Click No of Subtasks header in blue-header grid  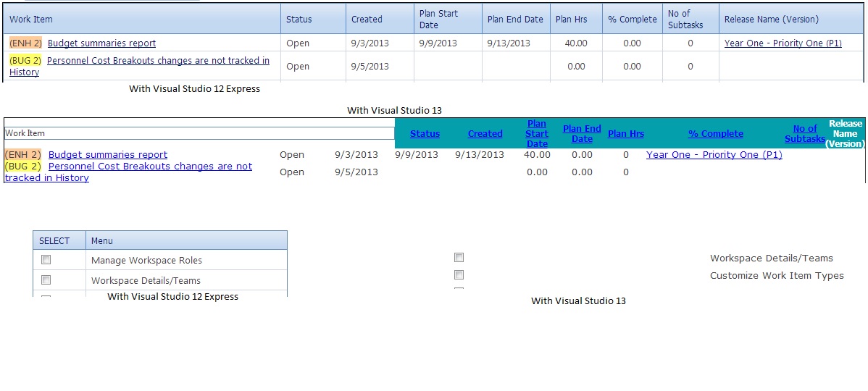point(690,20)
